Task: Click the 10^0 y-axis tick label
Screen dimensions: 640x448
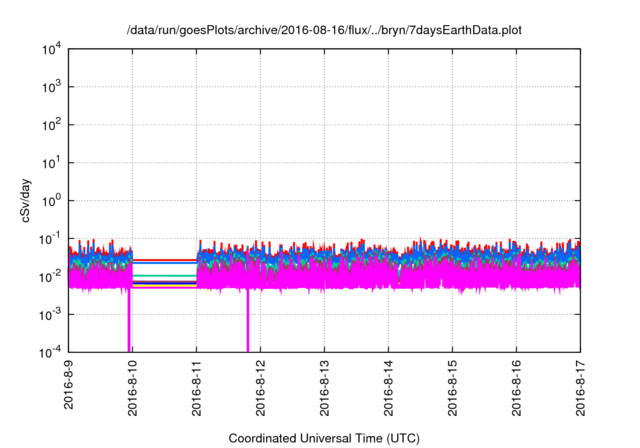Action: tap(51, 201)
